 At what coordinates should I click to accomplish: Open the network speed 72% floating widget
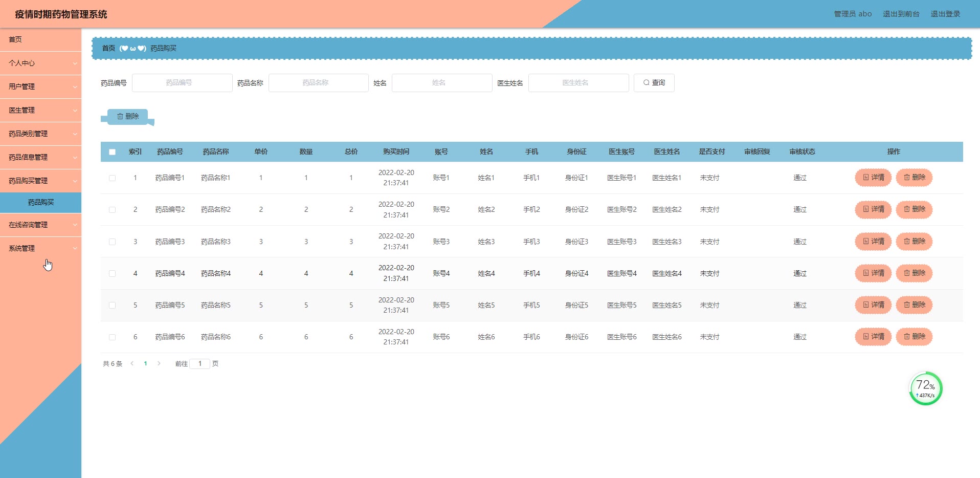tap(926, 388)
